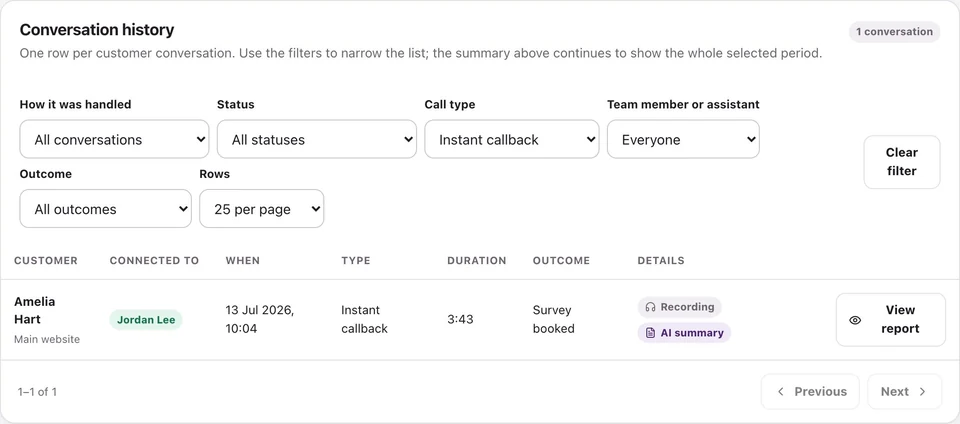Open the How it was handled dropdown
The height and width of the screenshot is (424, 960).
[x=114, y=139]
